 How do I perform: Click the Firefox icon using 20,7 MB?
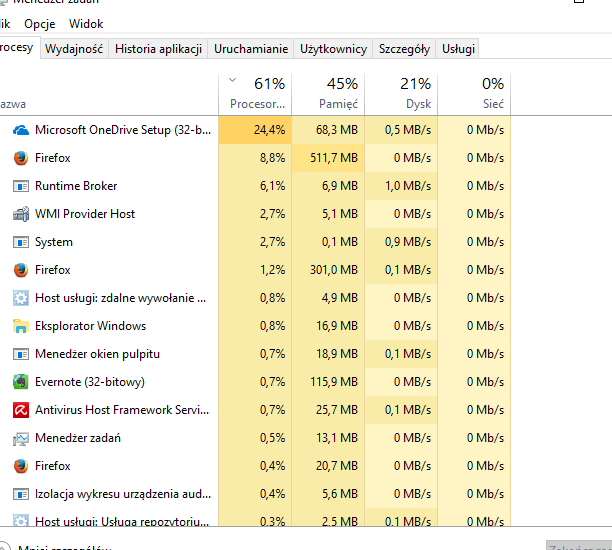21,466
